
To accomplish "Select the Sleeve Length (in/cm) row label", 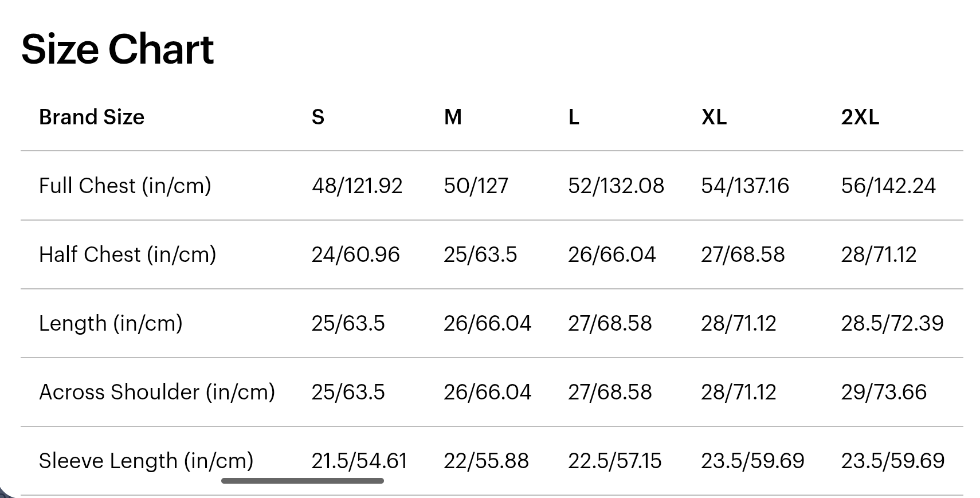I will pos(146,461).
